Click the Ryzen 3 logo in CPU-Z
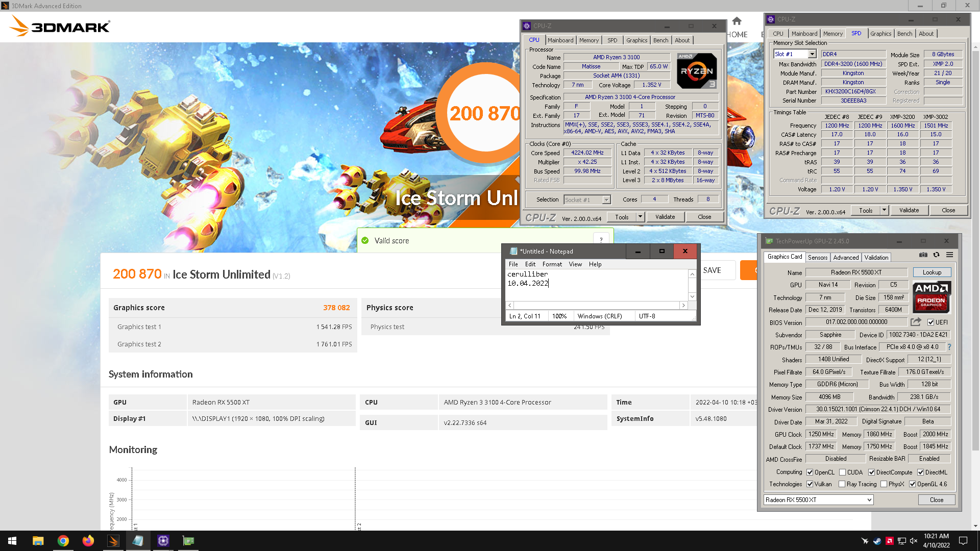 tap(697, 71)
